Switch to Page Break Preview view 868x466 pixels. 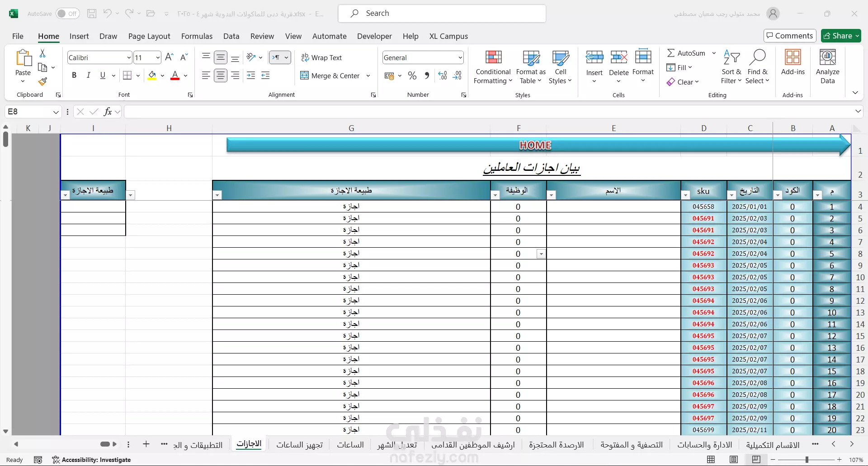click(x=756, y=460)
